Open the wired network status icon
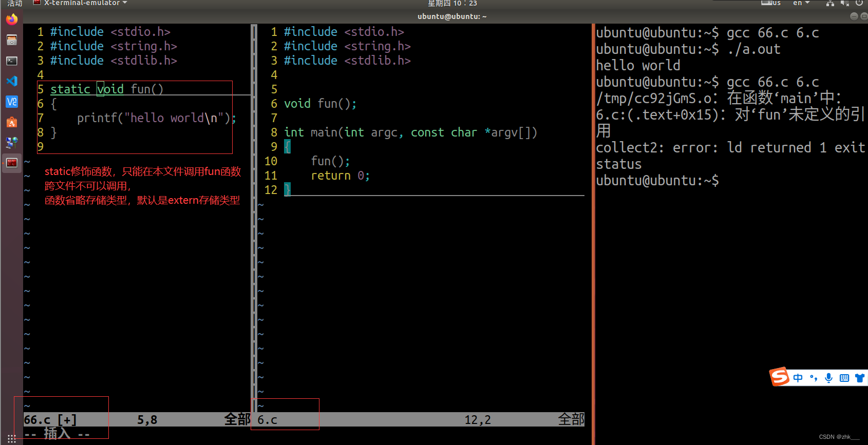Screen dimensions: 868x445 coord(830,3)
